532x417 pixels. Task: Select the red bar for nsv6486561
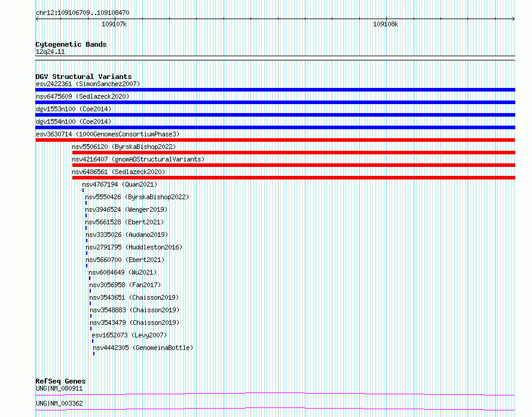pos(294,178)
